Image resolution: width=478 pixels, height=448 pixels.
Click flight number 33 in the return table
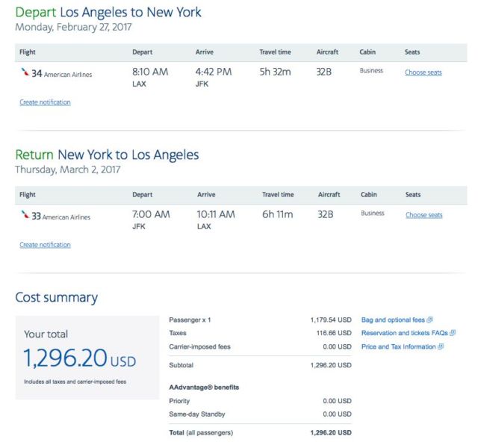tap(36, 216)
